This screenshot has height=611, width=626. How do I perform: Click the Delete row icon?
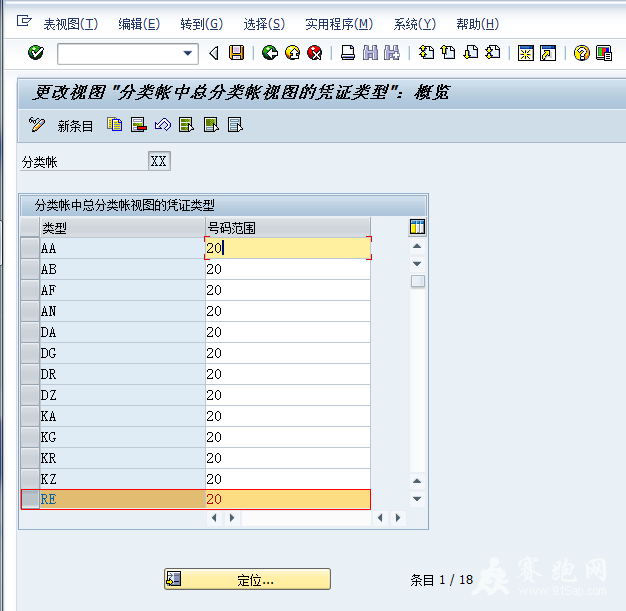point(139,125)
